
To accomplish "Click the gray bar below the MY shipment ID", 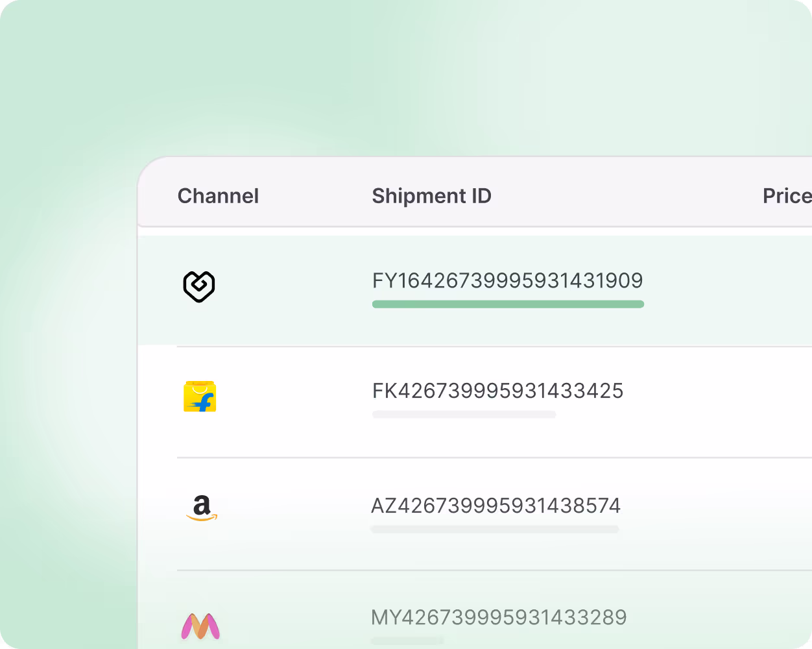I will tap(407, 641).
